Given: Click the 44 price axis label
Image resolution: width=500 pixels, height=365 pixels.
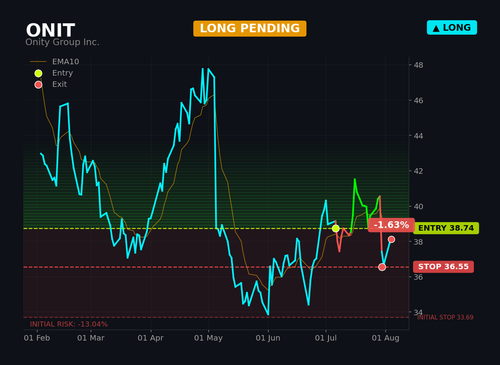Looking at the screenshot, I should click(x=419, y=136).
